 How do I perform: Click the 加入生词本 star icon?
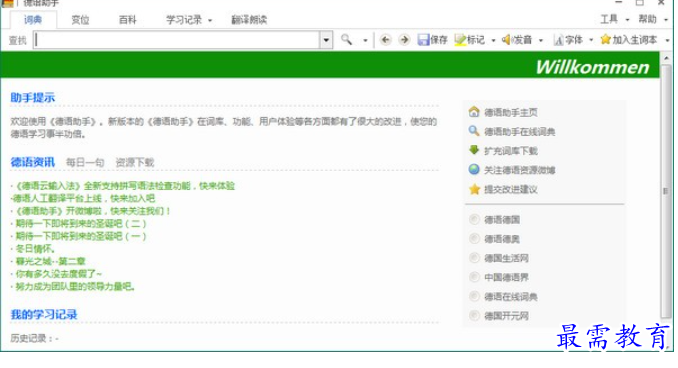[605, 40]
